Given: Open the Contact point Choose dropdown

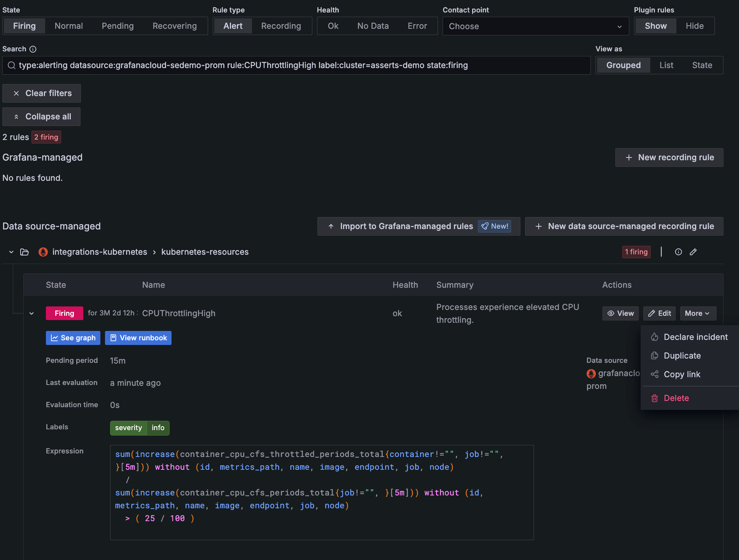Looking at the screenshot, I should point(535,26).
